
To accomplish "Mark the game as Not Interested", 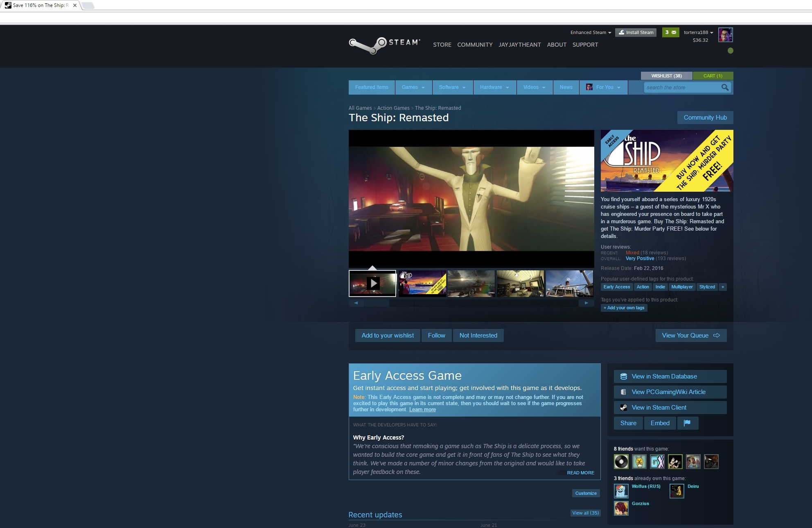I will pyautogui.click(x=478, y=335).
